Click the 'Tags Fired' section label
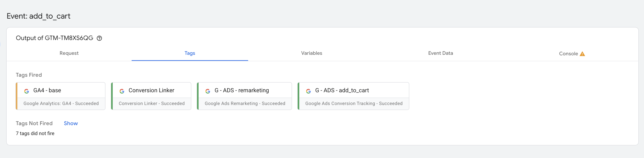Viewport: 644px width, 158px height. click(x=29, y=75)
